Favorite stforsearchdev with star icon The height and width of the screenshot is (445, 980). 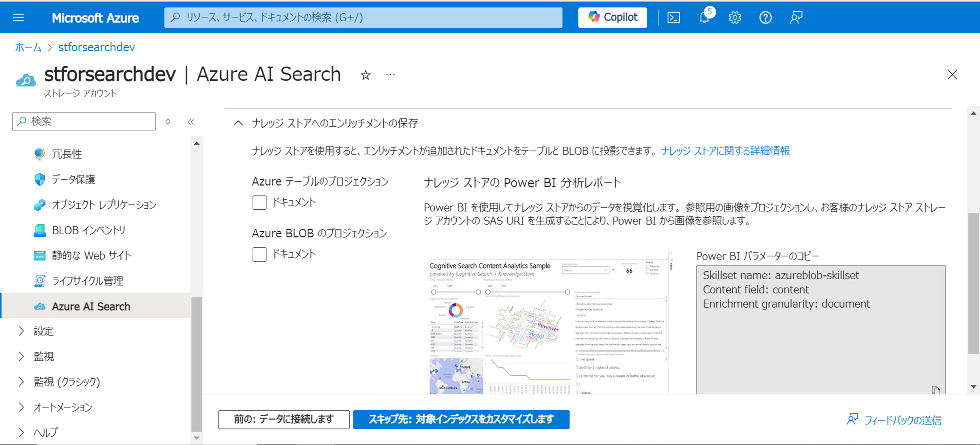(365, 75)
